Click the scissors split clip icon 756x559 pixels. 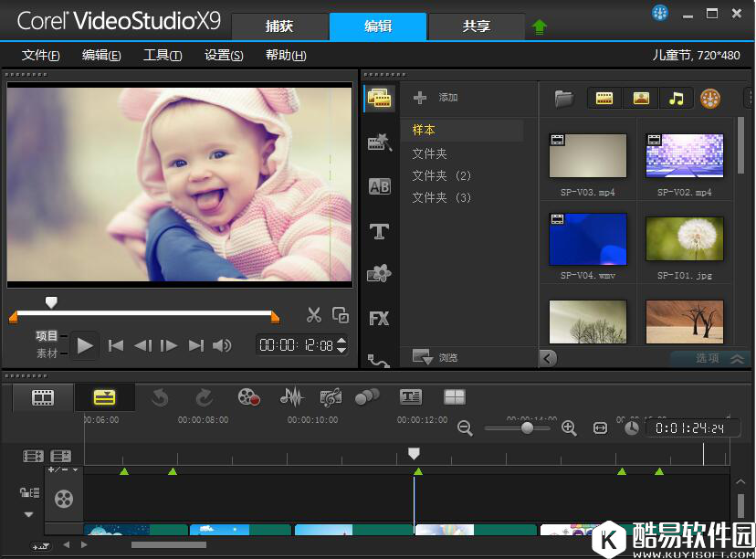[x=314, y=315]
